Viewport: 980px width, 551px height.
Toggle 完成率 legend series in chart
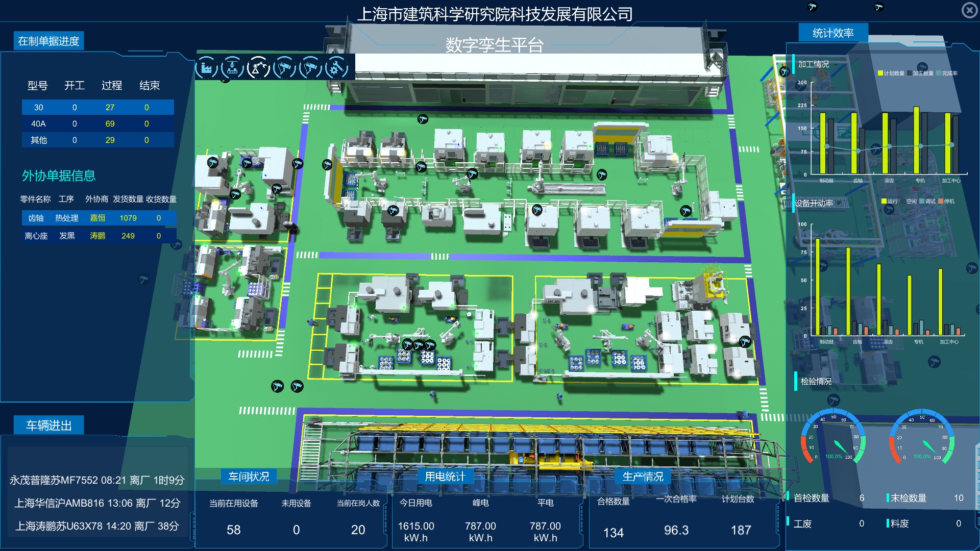click(946, 73)
